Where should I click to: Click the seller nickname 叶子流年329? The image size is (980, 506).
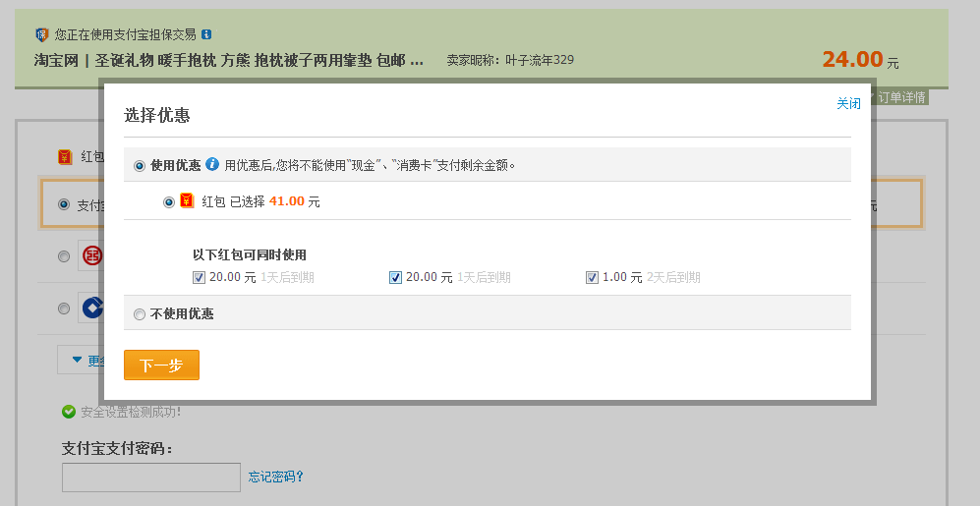[x=540, y=60]
